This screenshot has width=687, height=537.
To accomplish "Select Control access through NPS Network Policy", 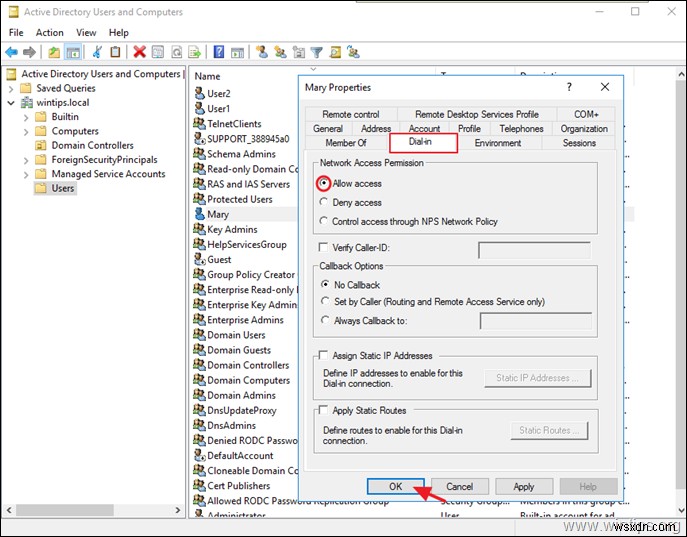I will (323, 221).
